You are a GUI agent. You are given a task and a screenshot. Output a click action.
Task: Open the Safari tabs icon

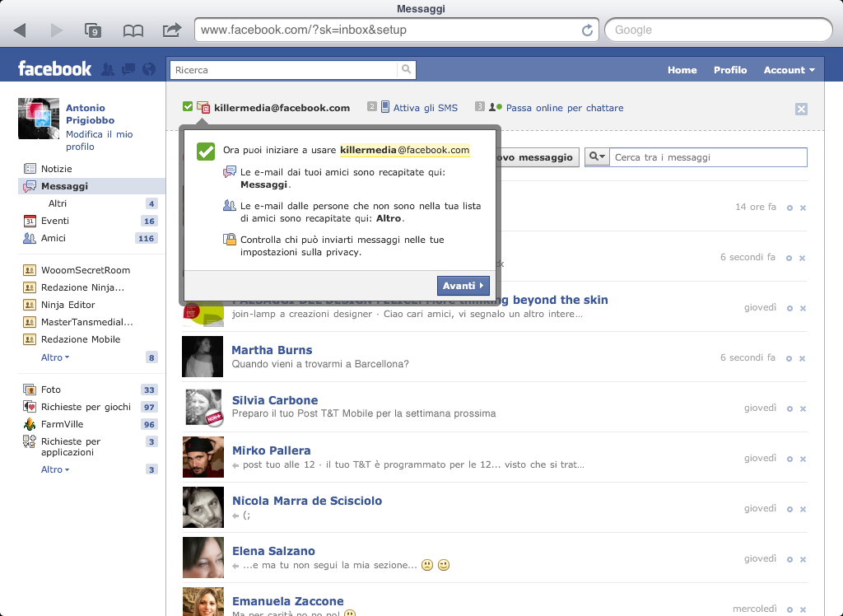[93, 30]
